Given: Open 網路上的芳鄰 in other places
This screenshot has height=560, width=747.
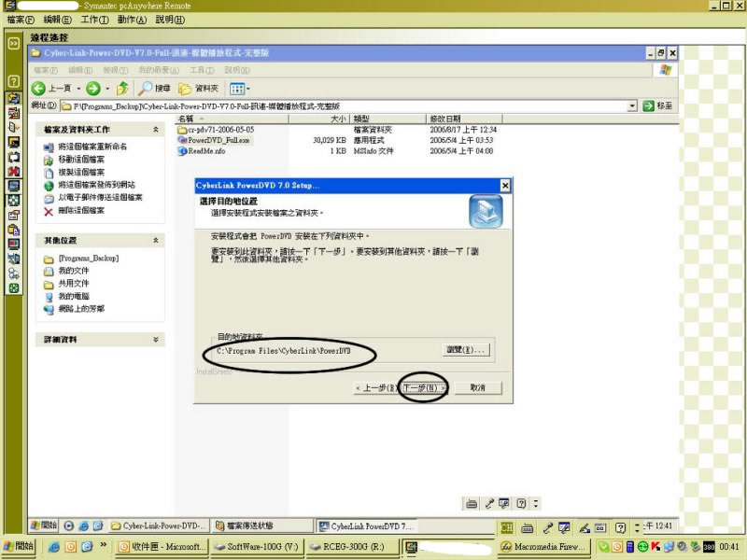Looking at the screenshot, I should click(81, 309).
